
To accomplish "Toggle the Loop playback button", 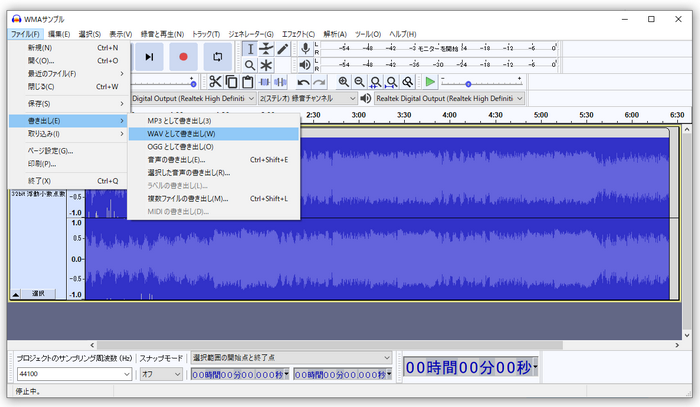I will (x=218, y=57).
